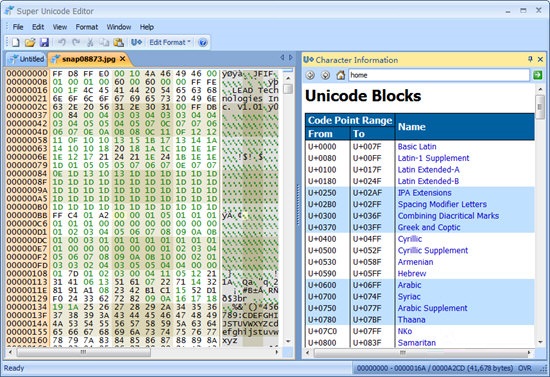Viewport: 550px width, 377px height.
Task: Open the Edit menu
Action: coord(38,27)
